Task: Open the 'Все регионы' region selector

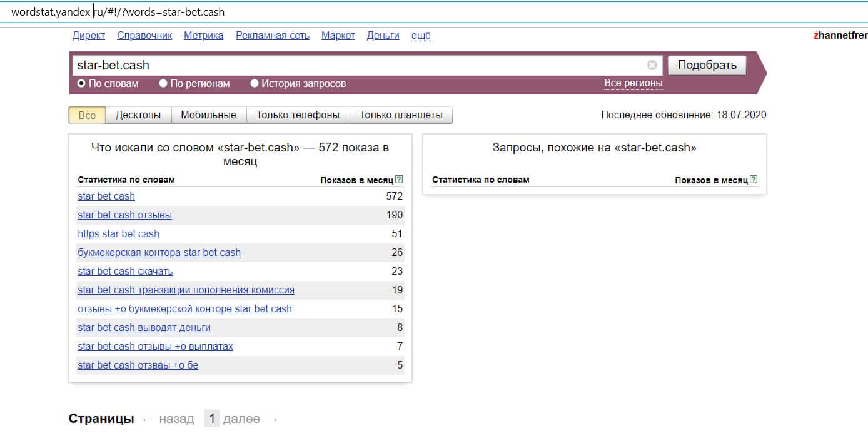Action: [633, 83]
